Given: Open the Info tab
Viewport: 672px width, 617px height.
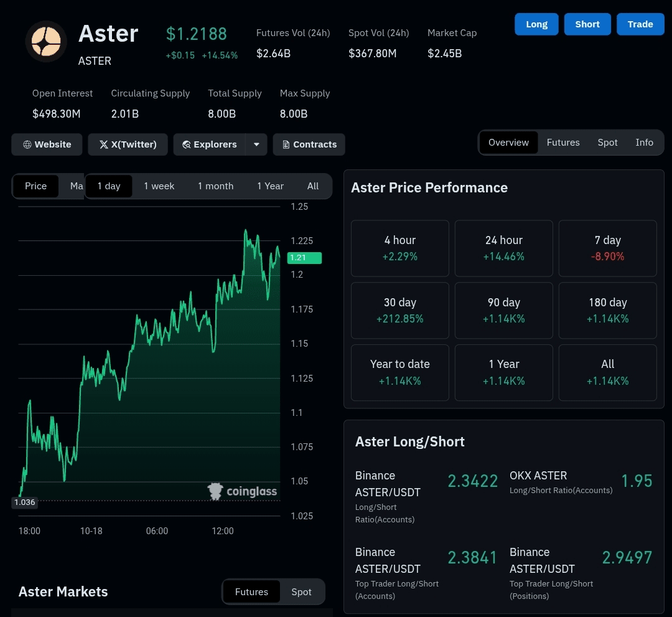Looking at the screenshot, I should [644, 143].
